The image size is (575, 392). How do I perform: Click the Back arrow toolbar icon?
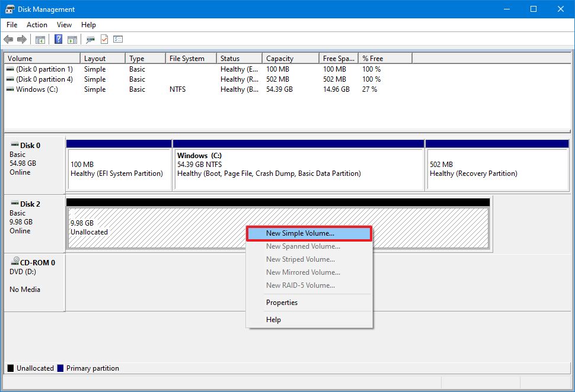coord(8,40)
